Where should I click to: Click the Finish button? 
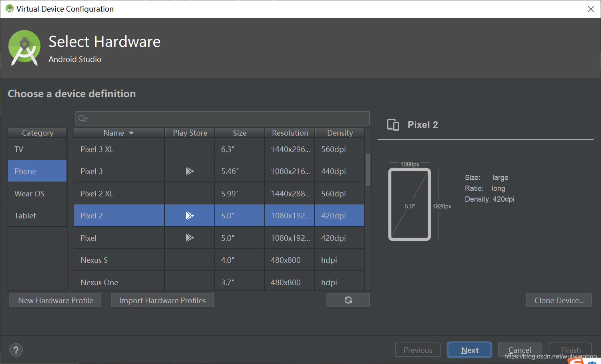click(x=570, y=350)
